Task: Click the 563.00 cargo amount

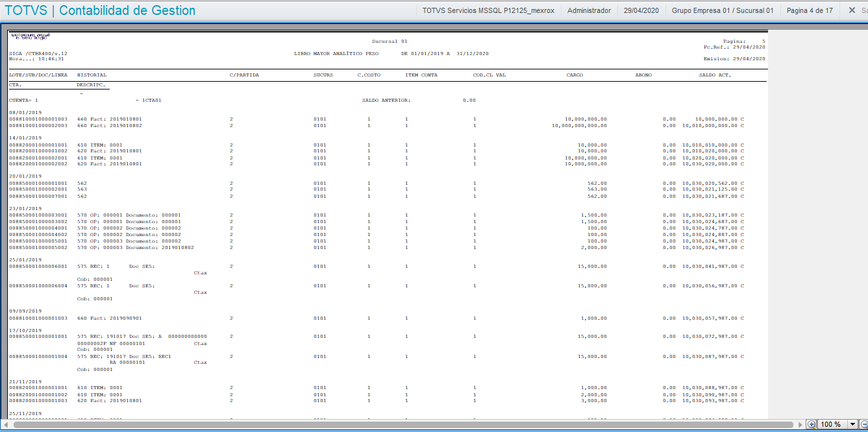Action: (x=597, y=189)
